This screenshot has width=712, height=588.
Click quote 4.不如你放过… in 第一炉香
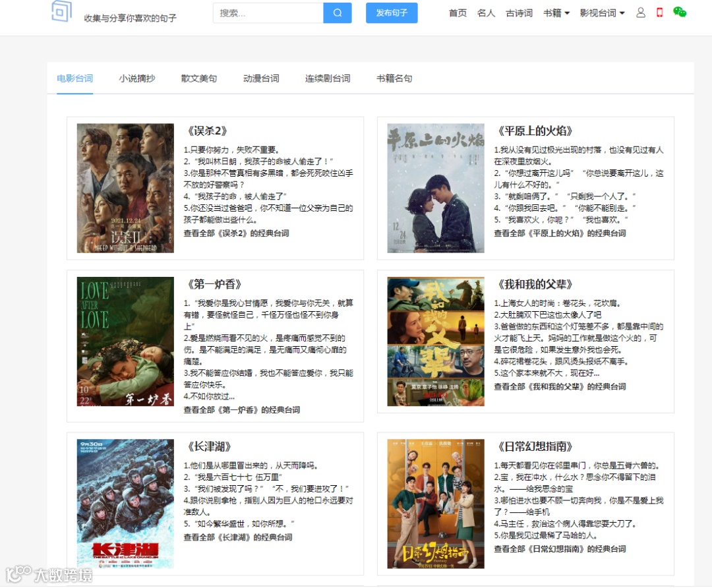click(x=209, y=396)
